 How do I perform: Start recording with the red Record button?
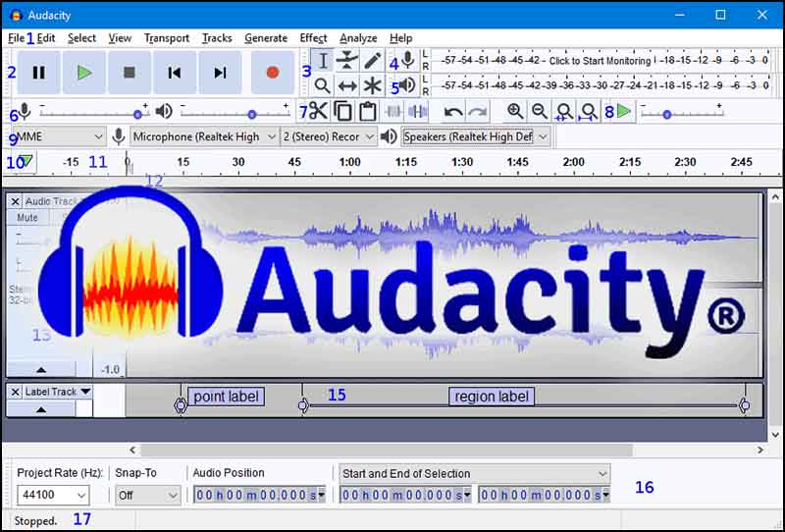(273, 73)
